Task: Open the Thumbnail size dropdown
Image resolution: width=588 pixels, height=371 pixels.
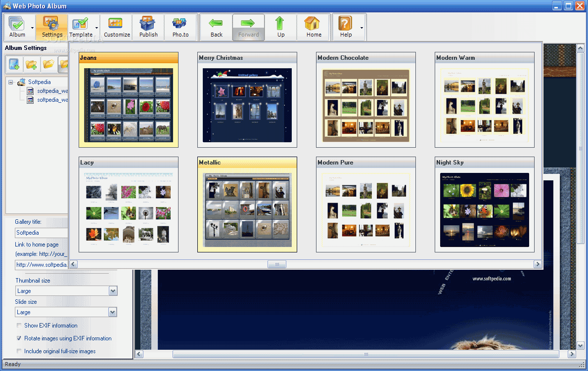Action: tap(113, 291)
